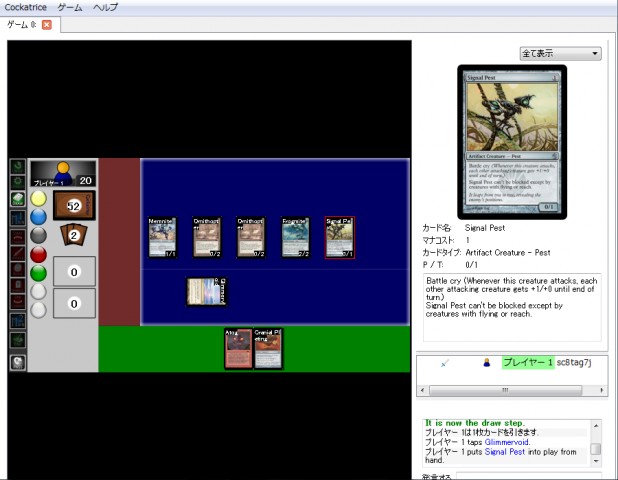This screenshot has height=480, width=618.
Task: Click the sword icon in player list
Action: click(445, 363)
